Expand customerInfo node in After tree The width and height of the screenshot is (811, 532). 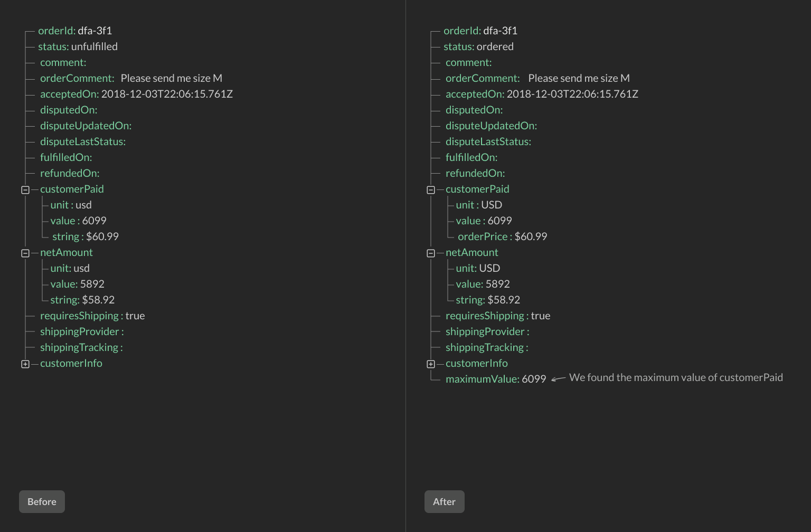coord(431,364)
